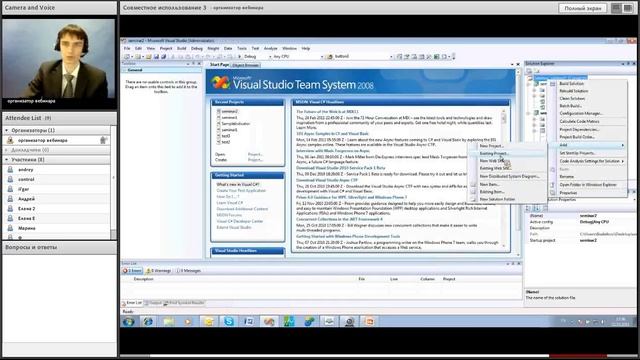Click the MSDN headlines news scrollbar
Viewport: 640px width, 360px height.
click(x=504, y=178)
